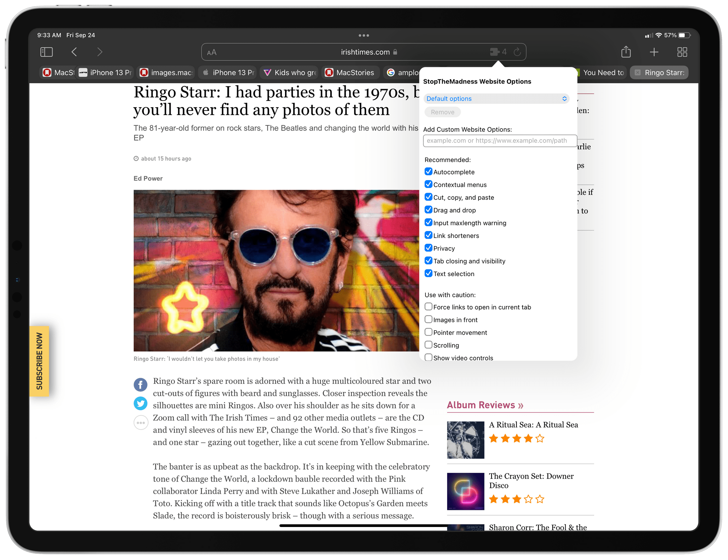Focus the custom website options field
The image size is (728, 560).
coord(500,140)
